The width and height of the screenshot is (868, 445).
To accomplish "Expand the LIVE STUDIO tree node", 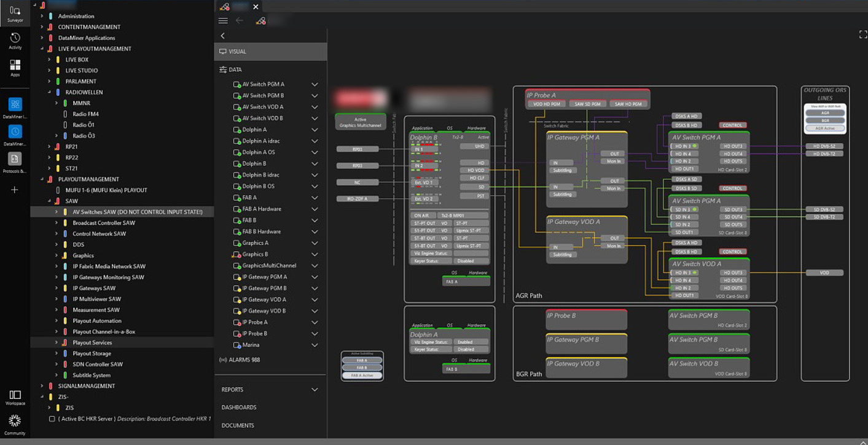I will click(x=49, y=71).
